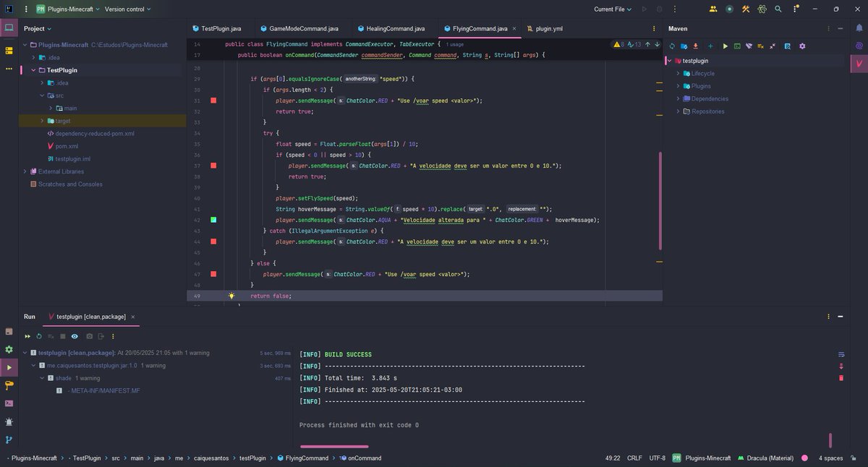Image resolution: width=868 pixels, height=467 pixels.
Task: Click the CRLF line separator widget
Action: [x=634, y=458]
